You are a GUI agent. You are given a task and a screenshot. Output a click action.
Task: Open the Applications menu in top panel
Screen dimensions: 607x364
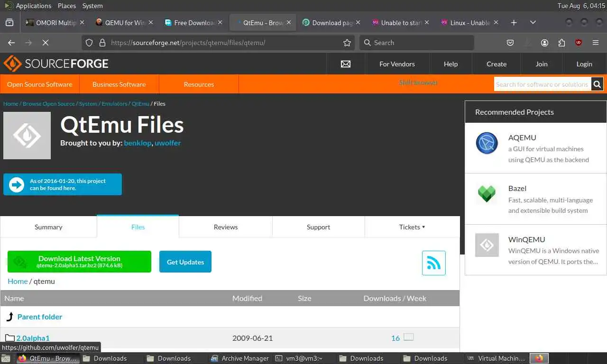click(x=33, y=6)
